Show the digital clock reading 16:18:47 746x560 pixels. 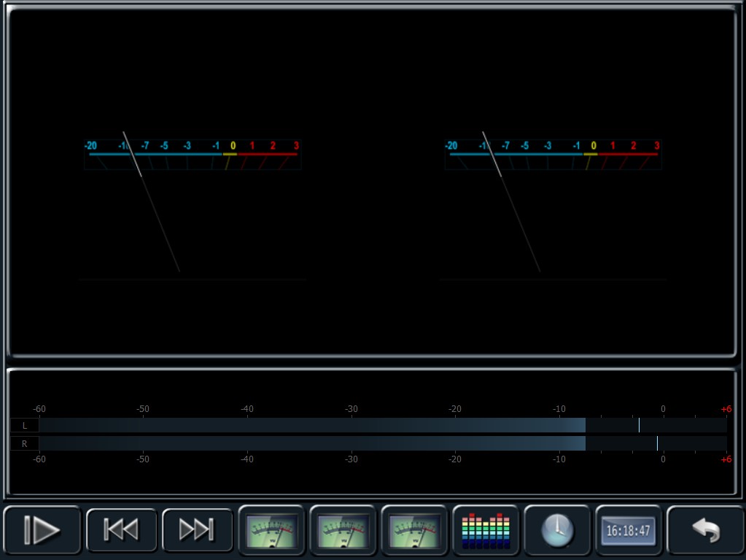coord(629,530)
